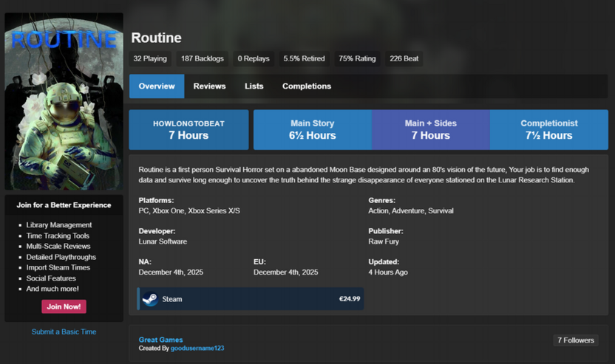
Task: Click the 0 Replays stat badge
Action: pos(254,59)
